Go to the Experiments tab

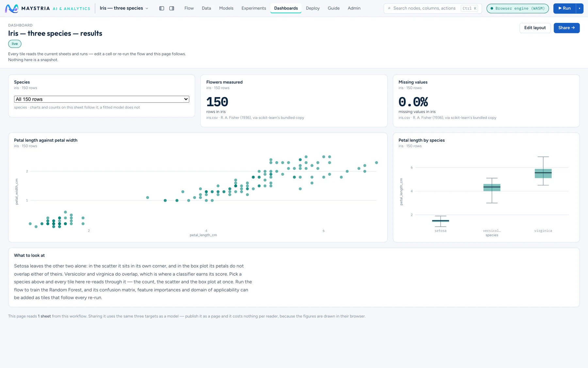click(253, 8)
